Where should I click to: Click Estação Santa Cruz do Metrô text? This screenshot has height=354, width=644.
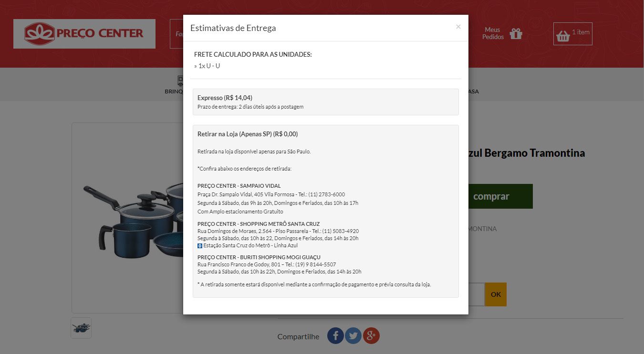[250, 245]
